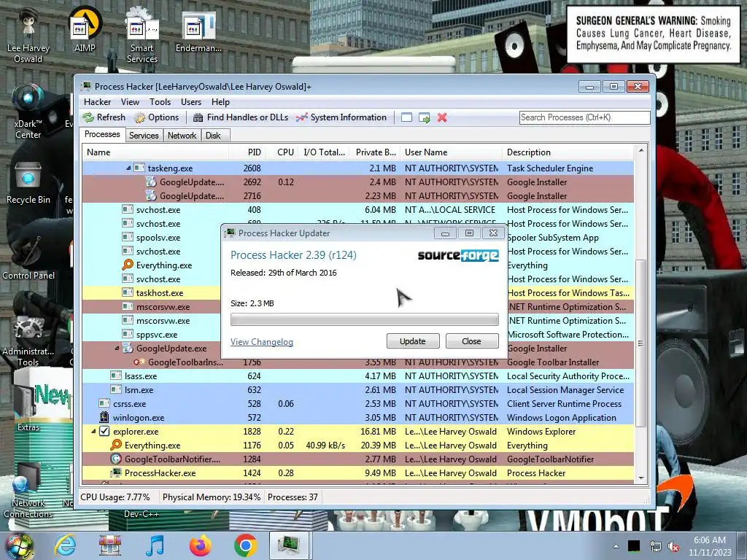Select the csrss.exe process row
747x560 pixels.
coord(357,404)
